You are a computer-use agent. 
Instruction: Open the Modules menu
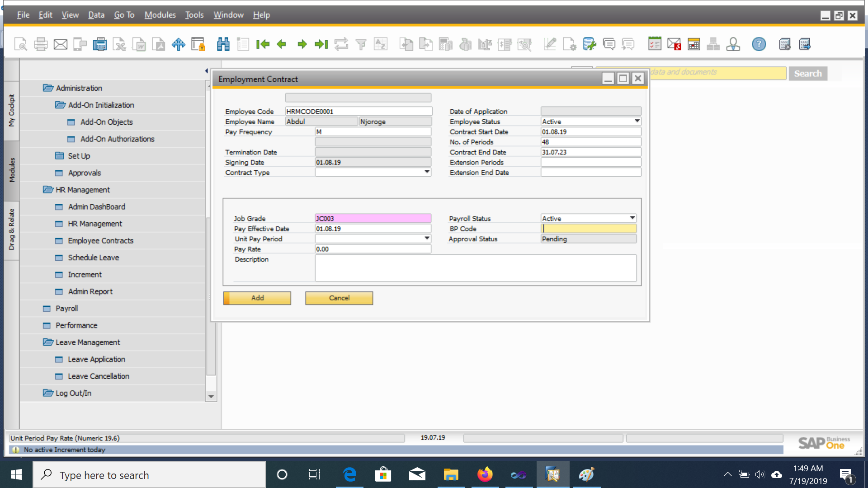pos(160,15)
